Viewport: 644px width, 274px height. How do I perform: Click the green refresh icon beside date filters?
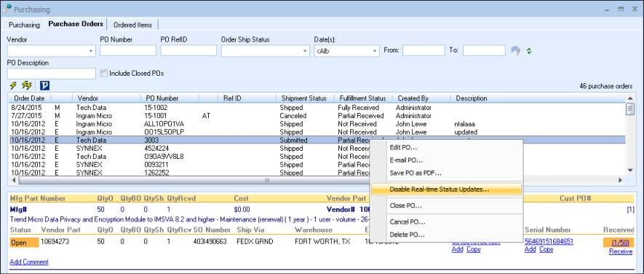tap(530, 50)
